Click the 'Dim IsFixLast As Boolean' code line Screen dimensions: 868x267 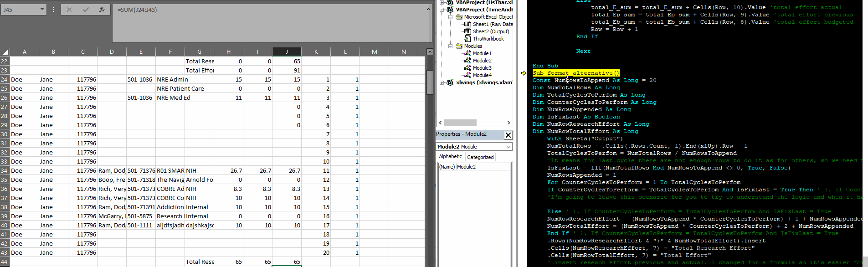point(576,117)
